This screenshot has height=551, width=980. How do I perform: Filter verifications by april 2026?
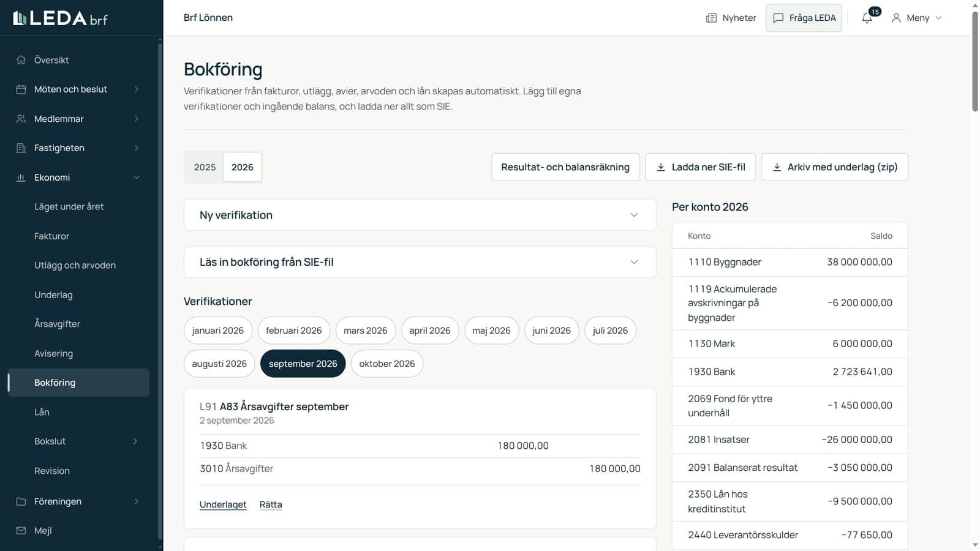(430, 331)
